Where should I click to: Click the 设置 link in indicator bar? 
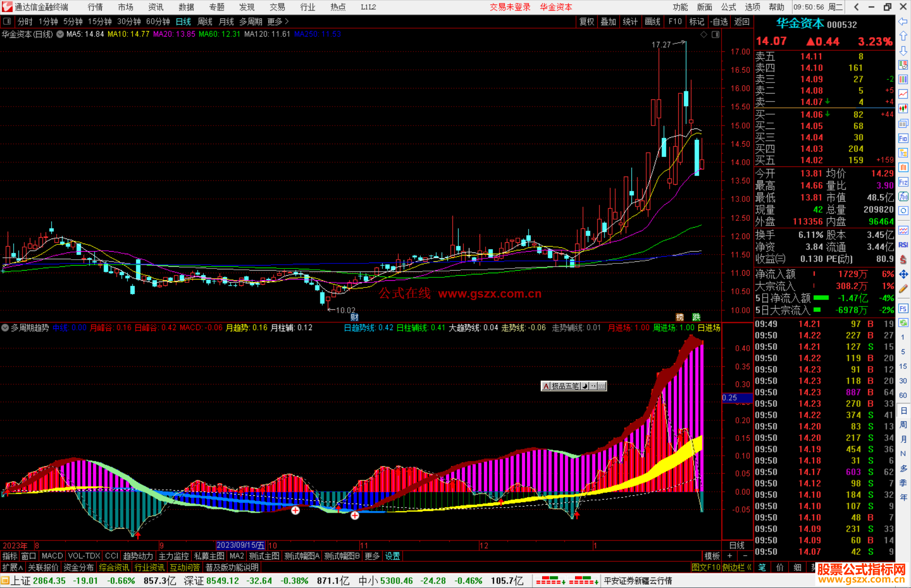392,556
